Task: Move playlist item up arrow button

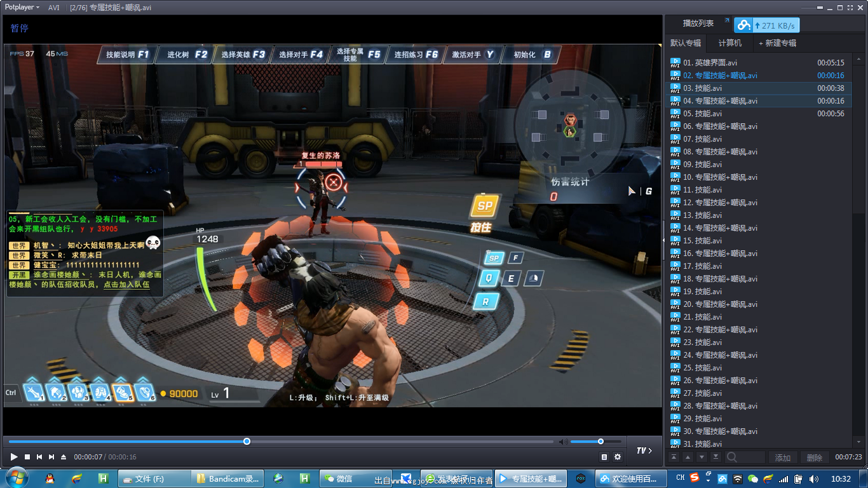Action: (688, 457)
